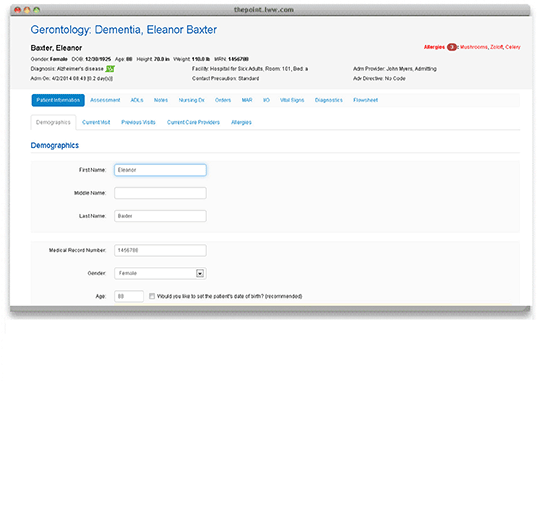
Task: Tick the set date of birth checkbox
Action: click(152, 296)
